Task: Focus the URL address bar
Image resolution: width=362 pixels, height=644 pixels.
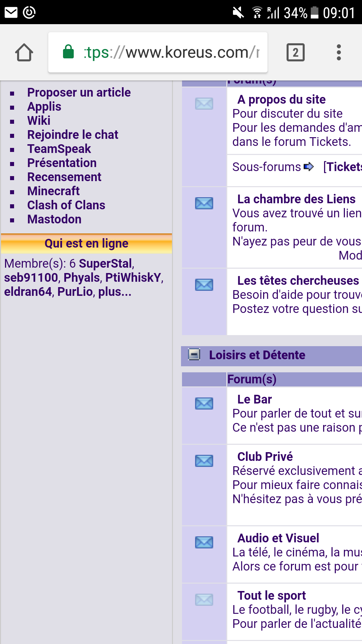Action: [x=171, y=52]
